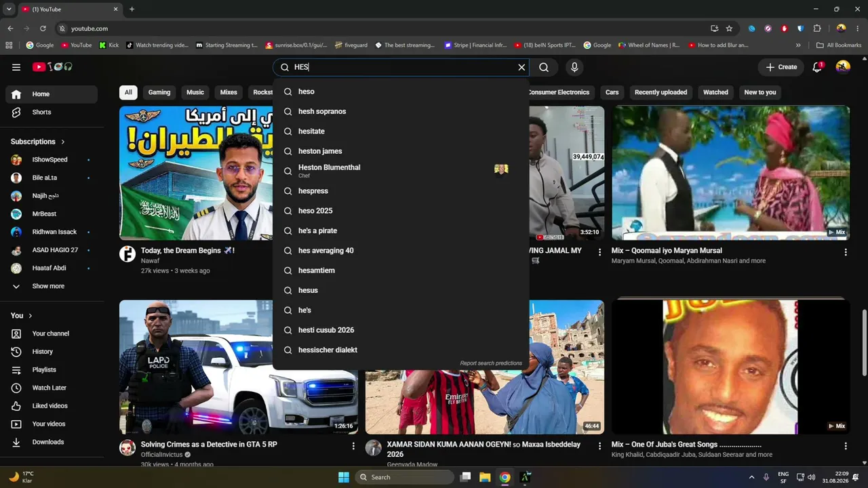The height and width of the screenshot is (488, 868).
Task: Choose the 'hesitate' search suggestion
Action: tap(401, 131)
